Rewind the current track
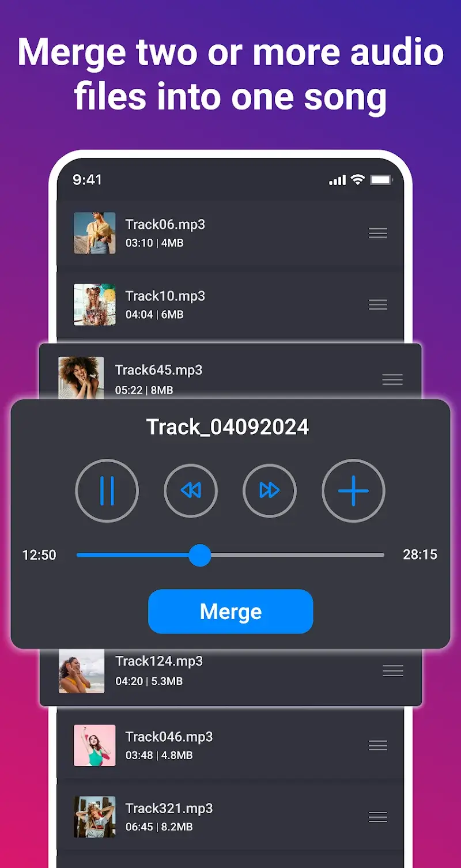461x868 pixels. tap(191, 490)
